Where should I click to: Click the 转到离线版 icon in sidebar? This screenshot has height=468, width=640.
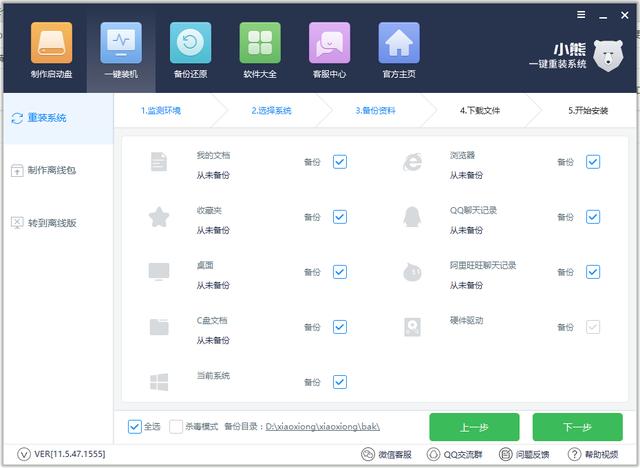click(x=17, y=223)
